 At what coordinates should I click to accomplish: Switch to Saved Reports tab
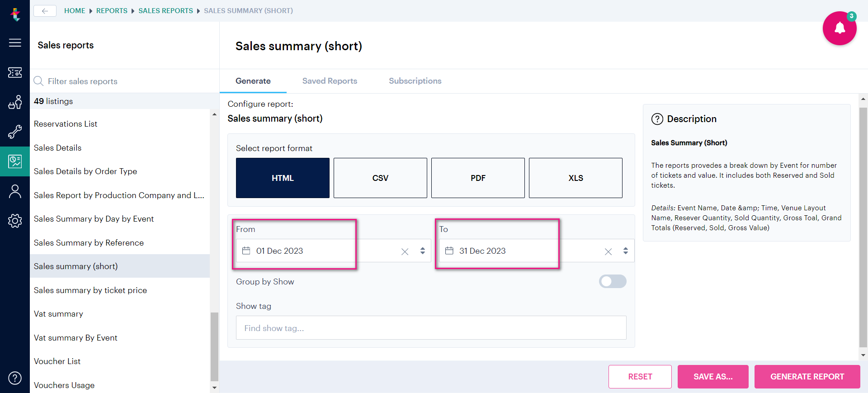tap(330, 81)
